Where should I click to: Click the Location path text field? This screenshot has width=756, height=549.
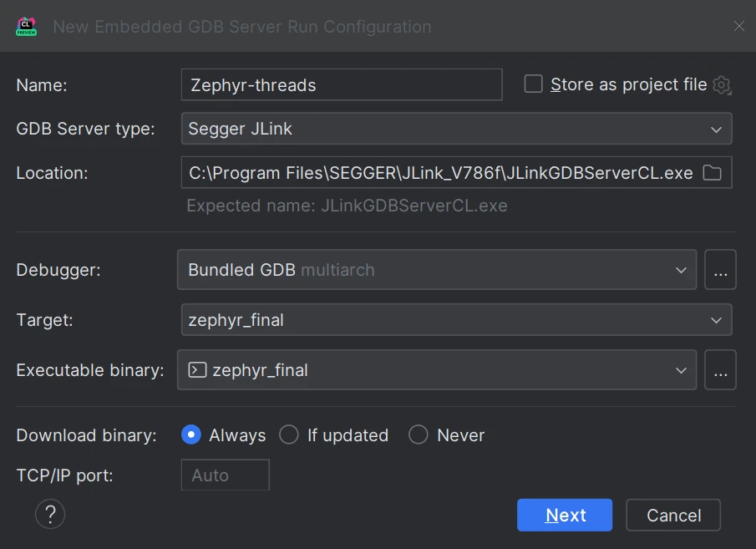pyautogui.click(x=440, y=173)
